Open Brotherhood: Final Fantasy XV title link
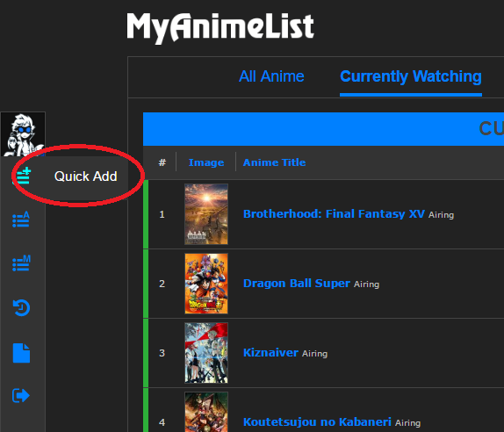The height and width of the screenshot is (432, 504). pyautogui.click(x=334, y=213)
